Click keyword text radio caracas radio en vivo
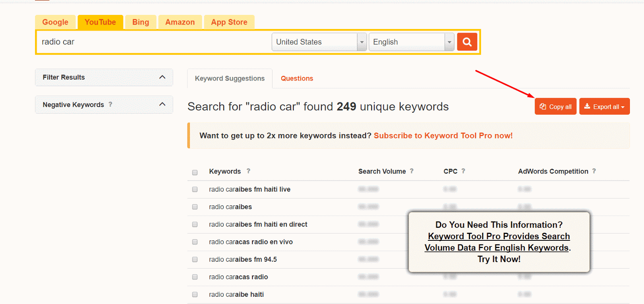 tap(251, 242)
